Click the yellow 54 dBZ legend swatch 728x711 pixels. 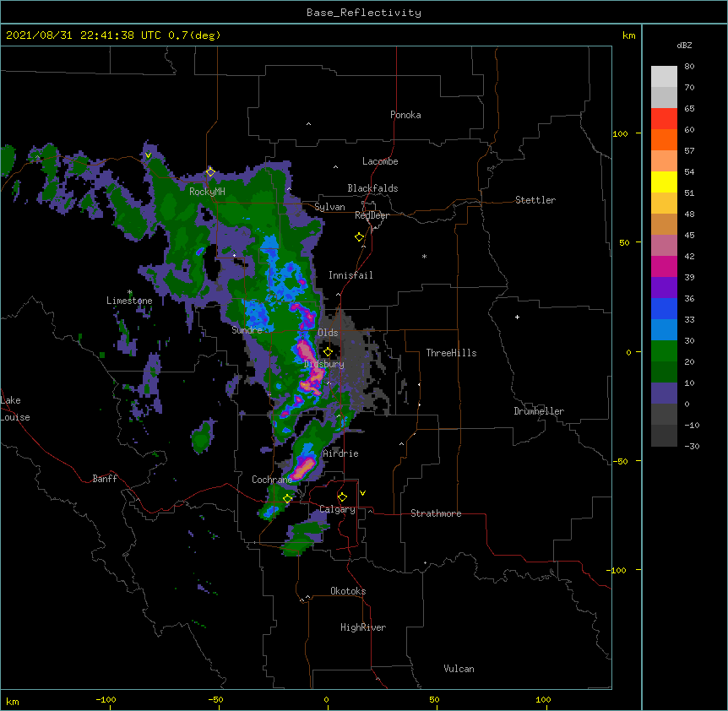664,182
